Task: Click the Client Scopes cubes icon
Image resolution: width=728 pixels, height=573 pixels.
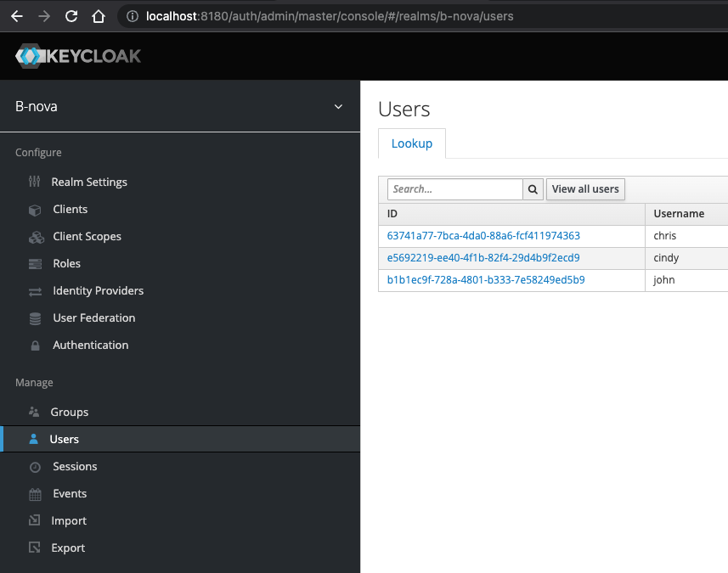Action: 36,237
